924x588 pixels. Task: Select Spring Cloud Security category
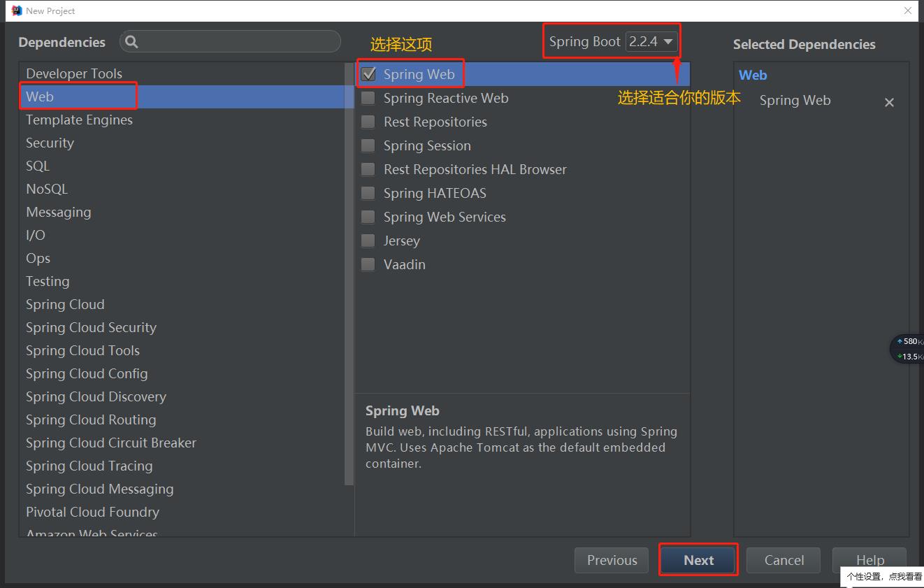click(182, 327)
